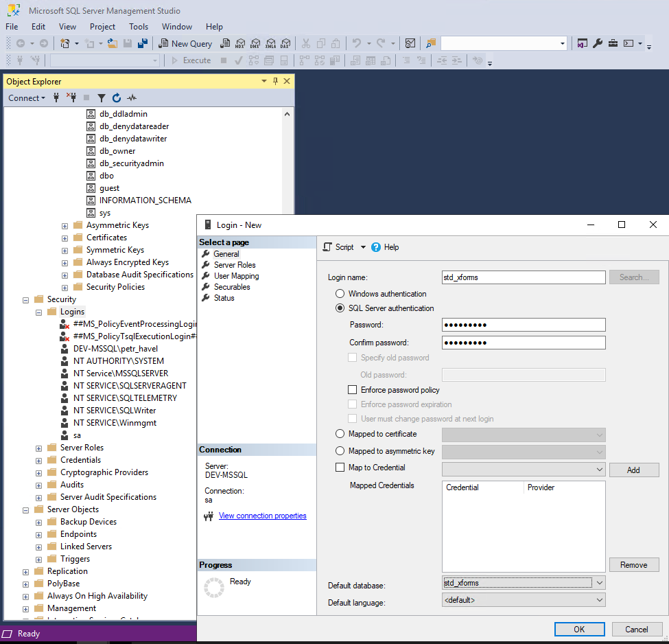Open Activity Monitor from Object Explorer toolbar
Screen dimensions: 669x644
[x=132, y=97]
